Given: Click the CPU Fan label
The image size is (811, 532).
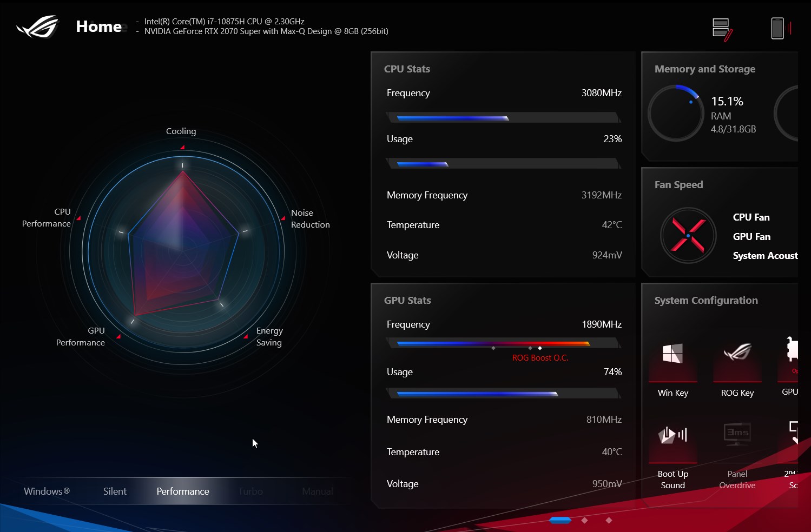Looking at the screenshot, I should coord(751,217).
